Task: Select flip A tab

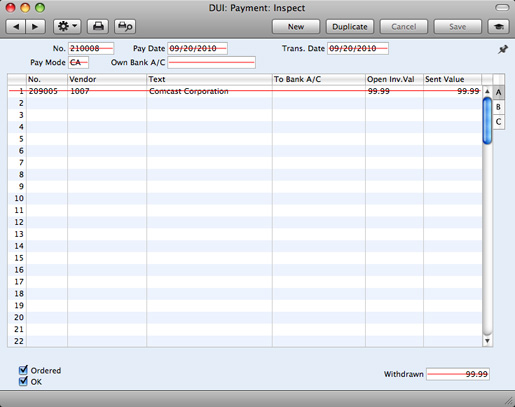Action: pyautogui.click(x=498, y=92)
